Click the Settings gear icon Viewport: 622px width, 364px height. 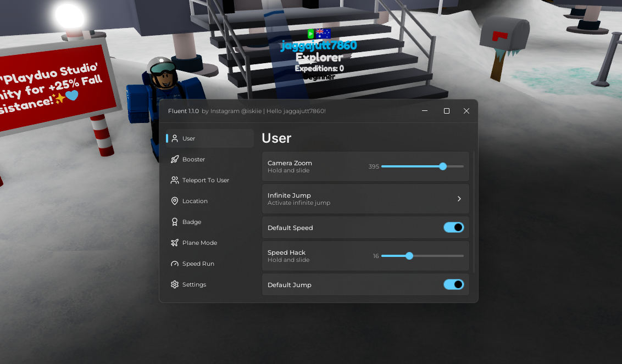coord(175,284)
